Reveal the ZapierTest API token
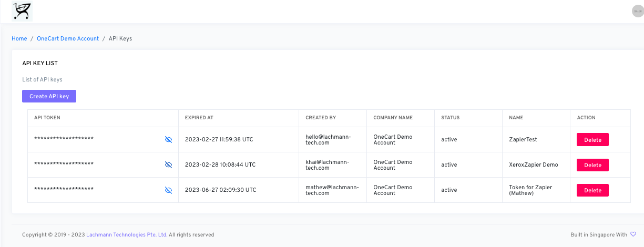This screenshot has width=644, height=247. pos(168,139)
